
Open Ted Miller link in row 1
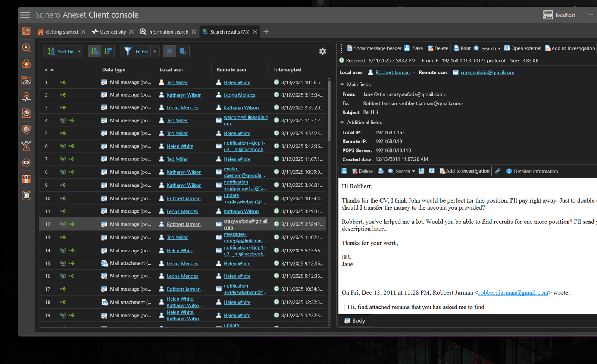tap(177, 82)
